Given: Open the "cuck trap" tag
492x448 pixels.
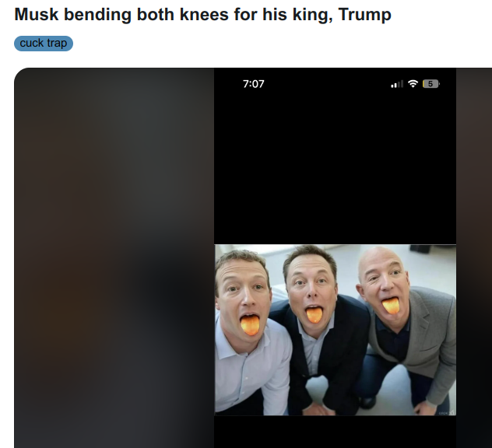Looking at the screenshot, I should point(44,44).
